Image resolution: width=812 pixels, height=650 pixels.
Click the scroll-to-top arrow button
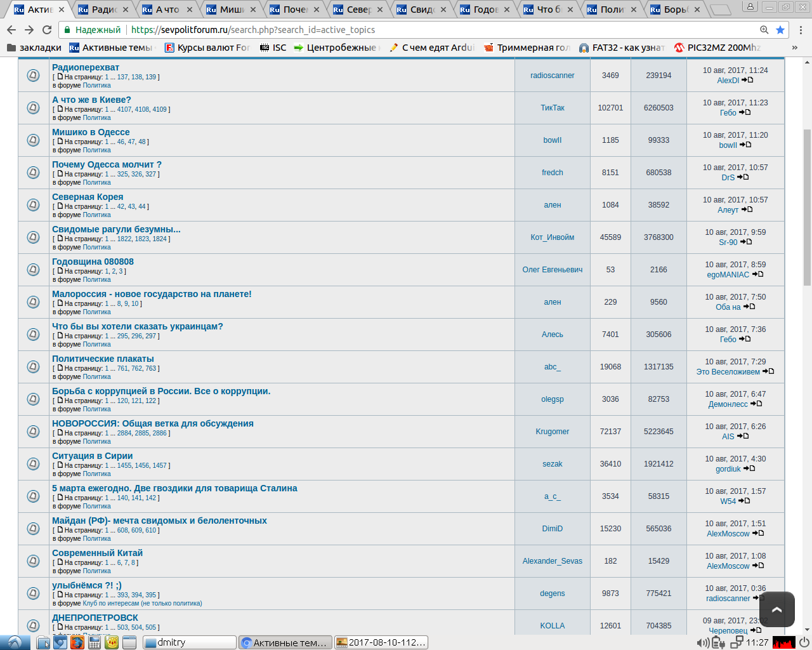pyautogui.click(x=776, y=609)
